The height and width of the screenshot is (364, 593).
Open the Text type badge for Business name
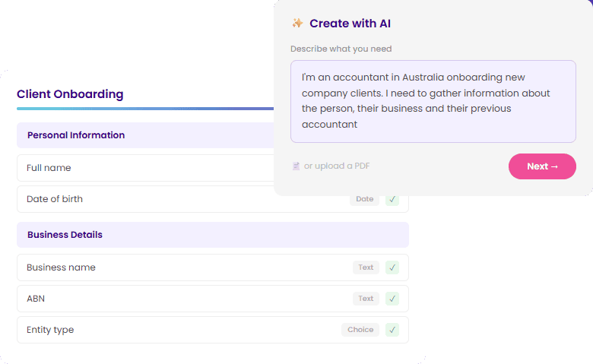366,267
